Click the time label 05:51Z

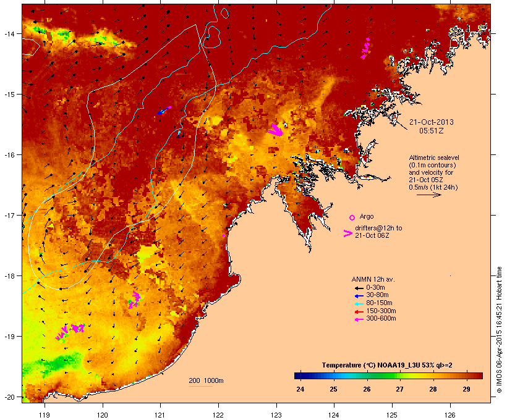[x=432, y=131]
